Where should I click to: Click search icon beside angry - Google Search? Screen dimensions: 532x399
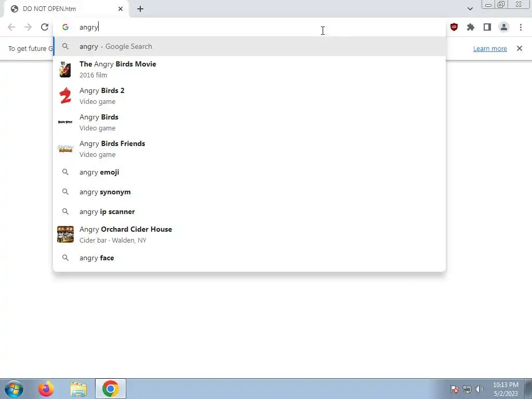point(65,46)
